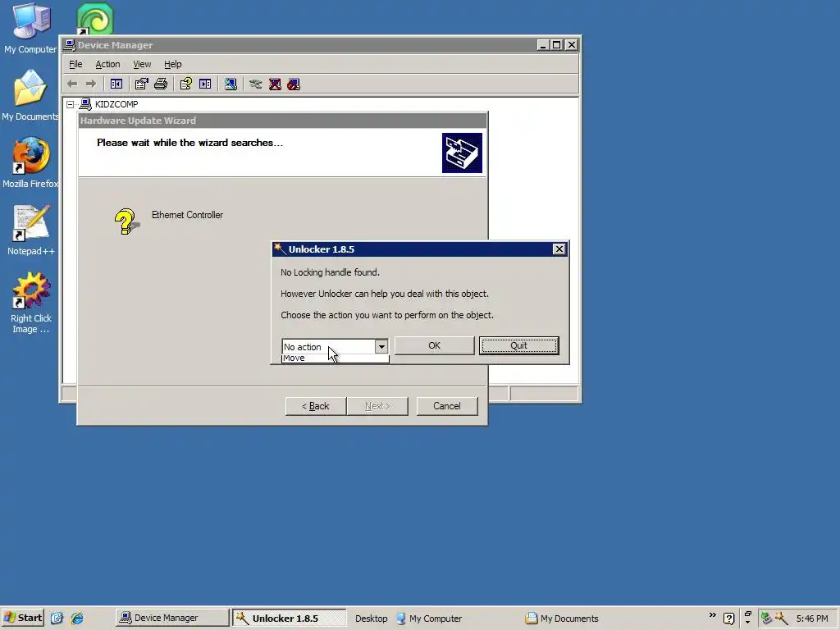Click the Unlocker 1.8.5 title bar
Image resolution: width=840 pixels, height=630 pixels.
419,249
